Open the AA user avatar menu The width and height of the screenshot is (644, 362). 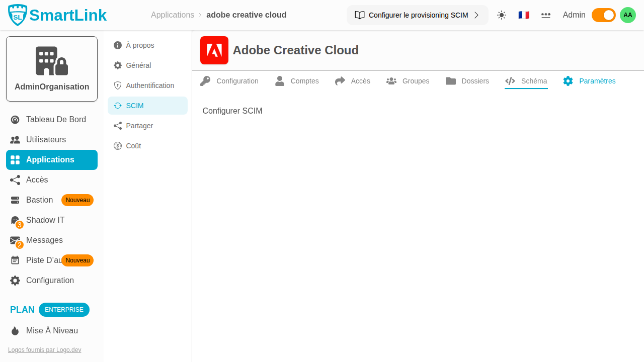click(627, 15)
